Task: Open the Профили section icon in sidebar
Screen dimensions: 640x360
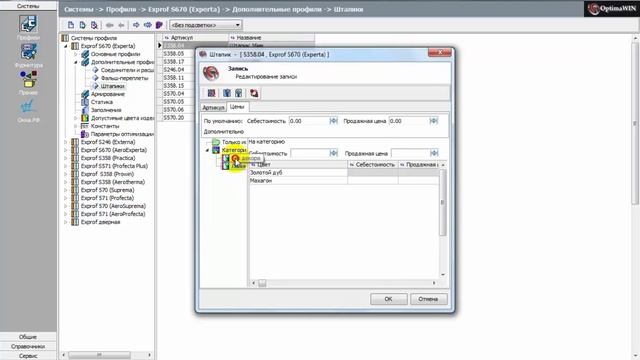Action: click(28, 24)
